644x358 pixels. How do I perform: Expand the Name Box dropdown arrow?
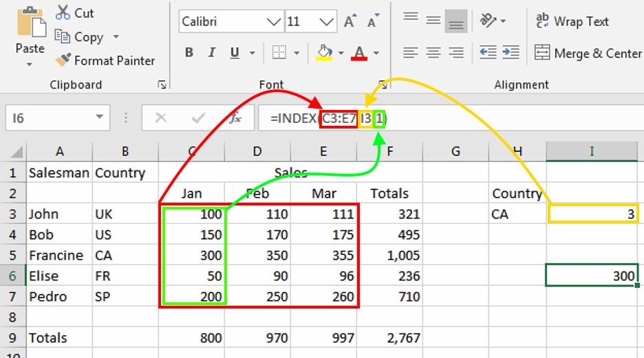(100, 118)
